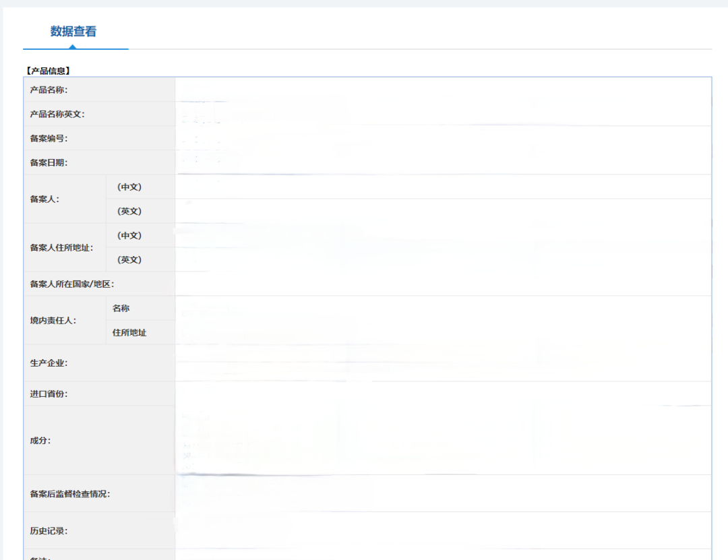Select the 备案编号 label
728x560 pixels.
(49, 138)
